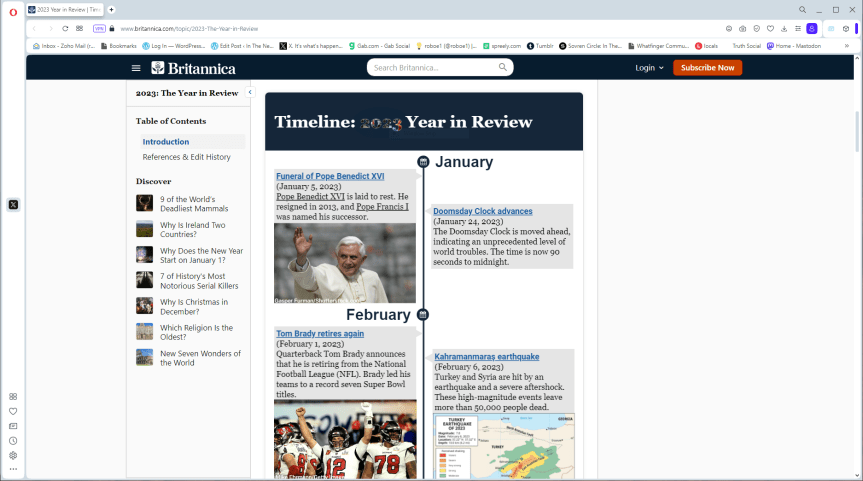Open Edit Post bookmark
Viewport: 863px width, 481px height.
pos(242,46)
